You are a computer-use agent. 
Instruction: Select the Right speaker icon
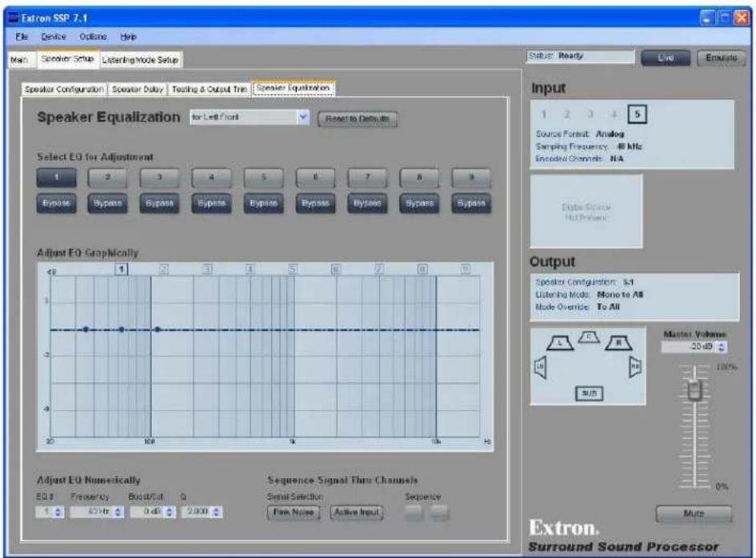click(618, 343)
